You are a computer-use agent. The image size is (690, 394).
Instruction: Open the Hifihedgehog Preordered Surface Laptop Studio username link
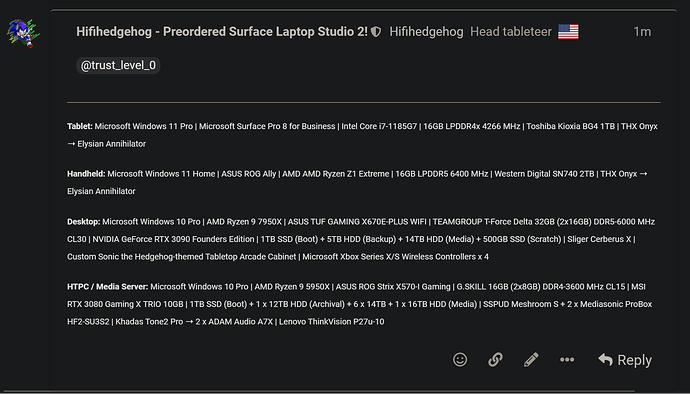coord(222,32)
